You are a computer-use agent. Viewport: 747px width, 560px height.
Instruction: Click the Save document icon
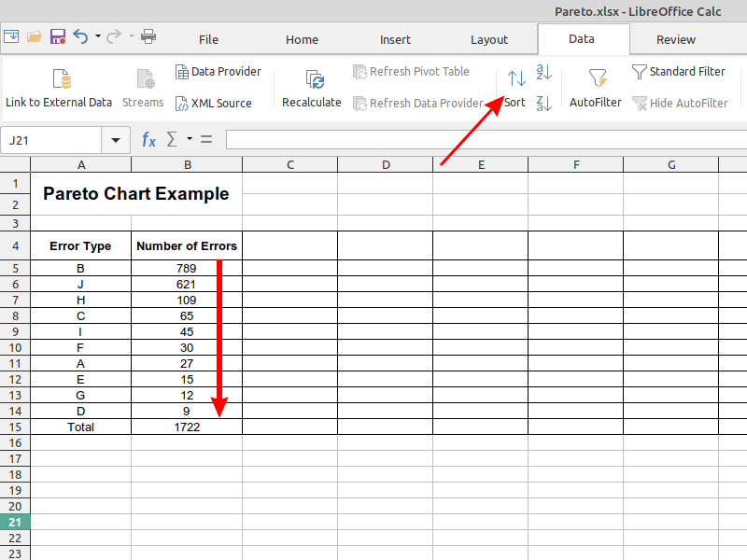tap(58, 36)
